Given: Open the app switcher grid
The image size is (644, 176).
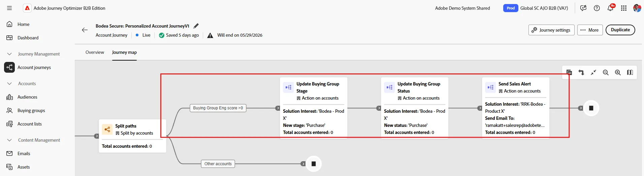Looking at the screenshot, I should point(624,8).
